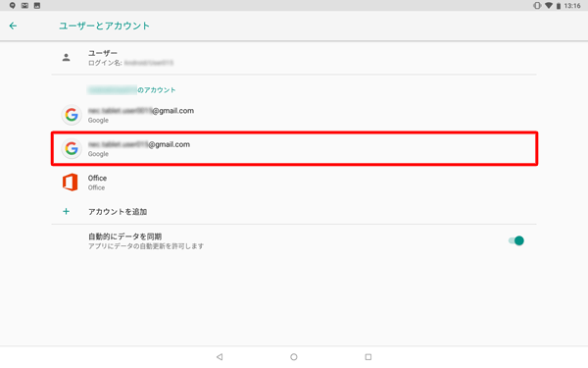Click the plus icon to add account
Image resolution: width=588 pixels, height=368 pixels.
[66, 211]
